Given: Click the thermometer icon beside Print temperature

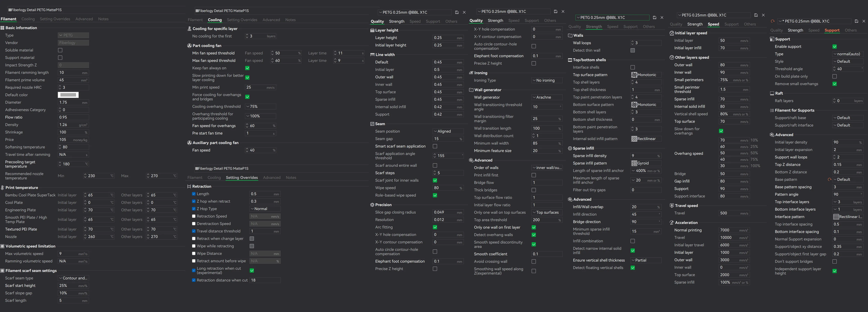Looking at the screenshot, I should pos(2,188).
